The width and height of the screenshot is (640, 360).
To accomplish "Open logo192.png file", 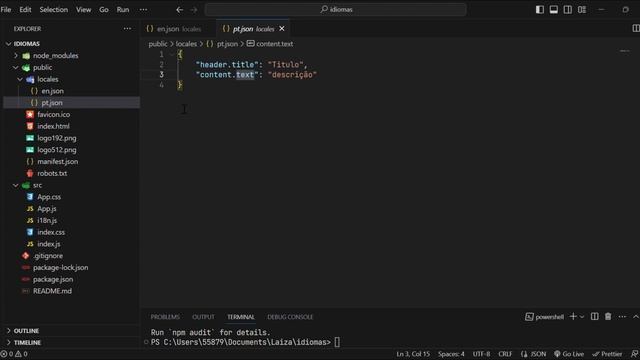I will pos(57,138).
